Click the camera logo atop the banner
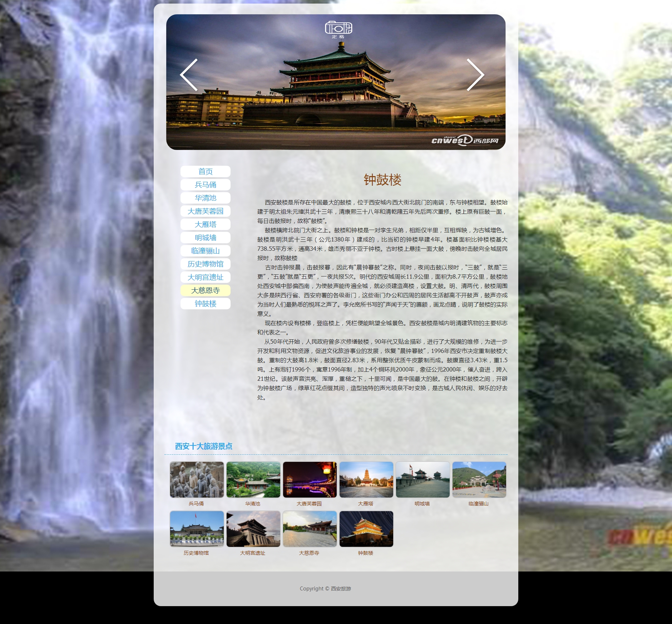672x624 pixels. tap(338, 29)
